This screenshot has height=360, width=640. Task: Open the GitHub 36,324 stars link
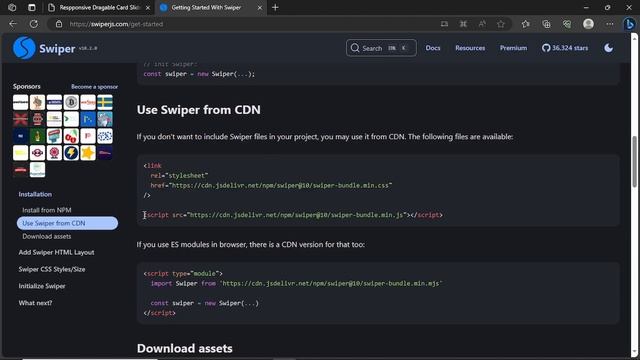pyautogui.click(x=565, y=48)
